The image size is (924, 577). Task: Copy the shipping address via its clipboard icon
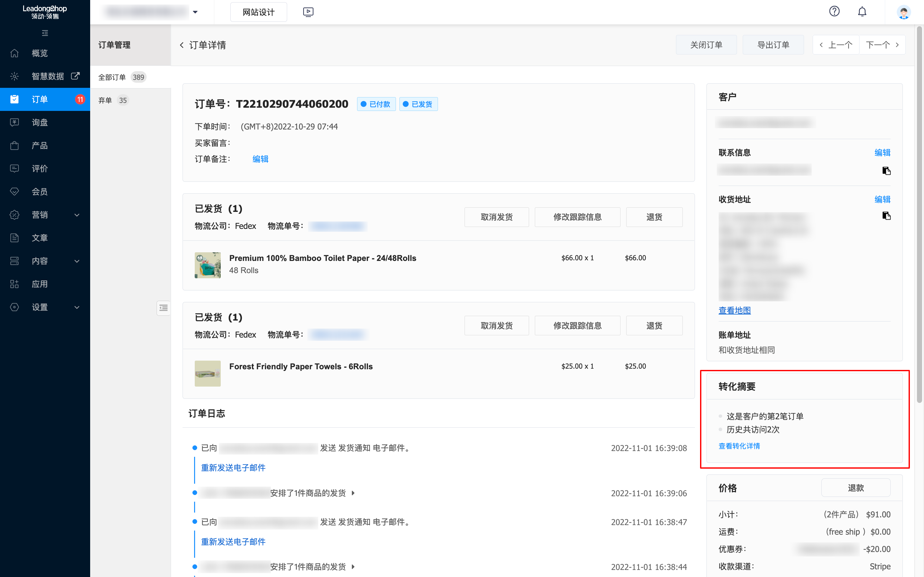tap(886, 216)
